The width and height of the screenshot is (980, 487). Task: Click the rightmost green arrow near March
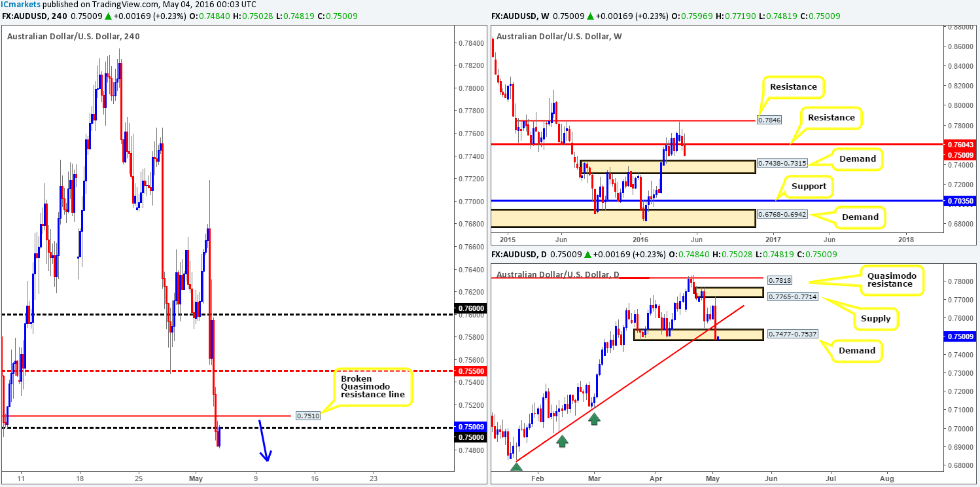click(593, 418)
